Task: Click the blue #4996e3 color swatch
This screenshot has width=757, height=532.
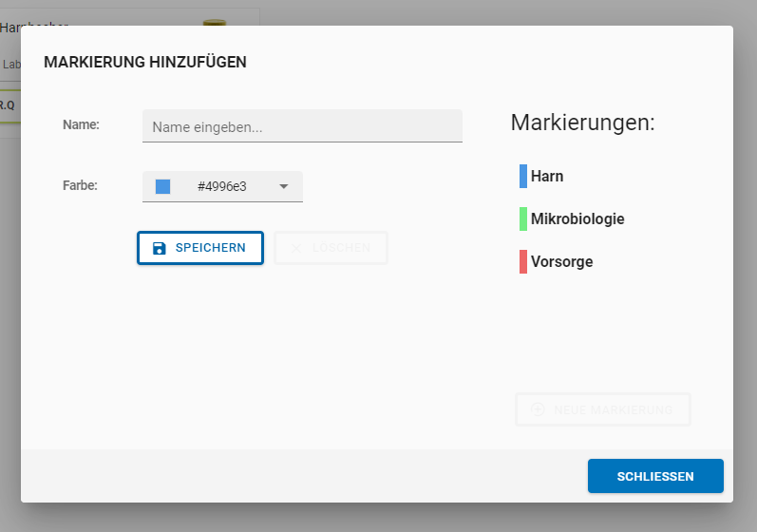Action: point(162,186)
